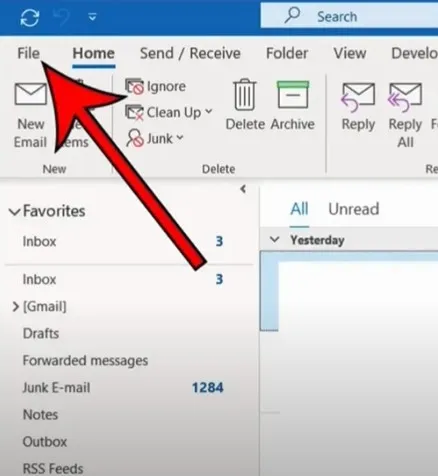Click the search magnifier icon
Image resolution: width=438 pixels, height=476 pixels.
pyautogui.click(x=292, y=15)
